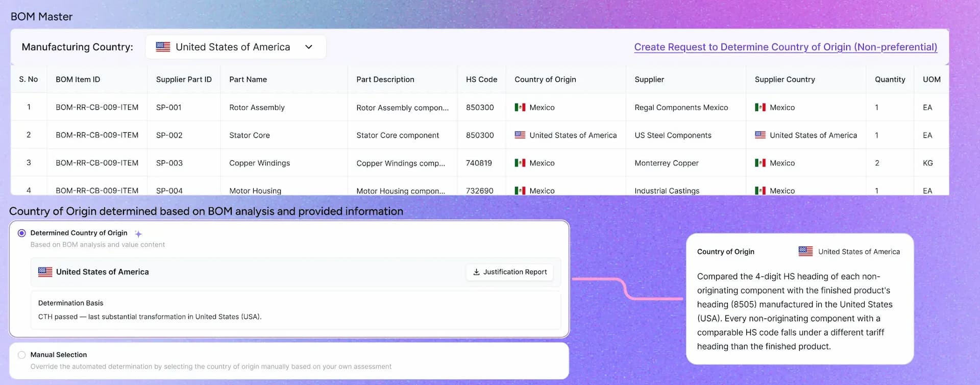Viewport: 980px width, 385px height.
Task: Click the Country of Origin column header
Action: pos(545,79)
